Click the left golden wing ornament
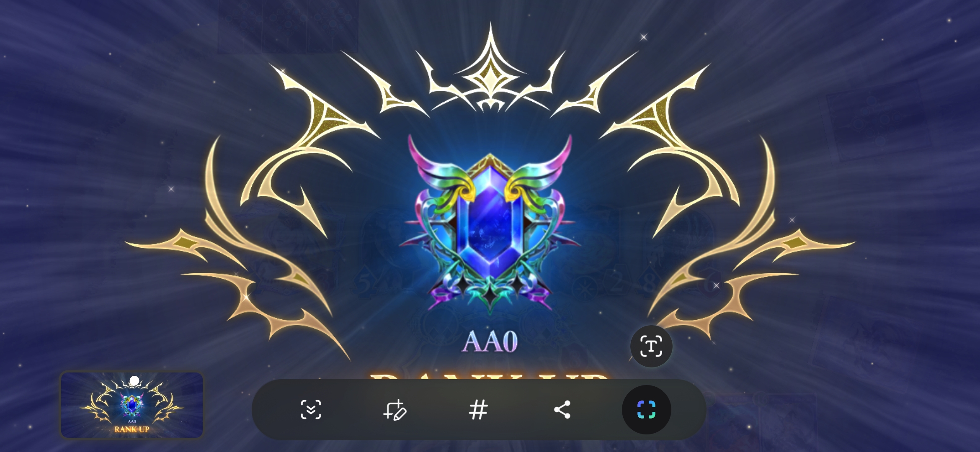Viewport: 980px width, 452px height. click(x=251, y=209)
